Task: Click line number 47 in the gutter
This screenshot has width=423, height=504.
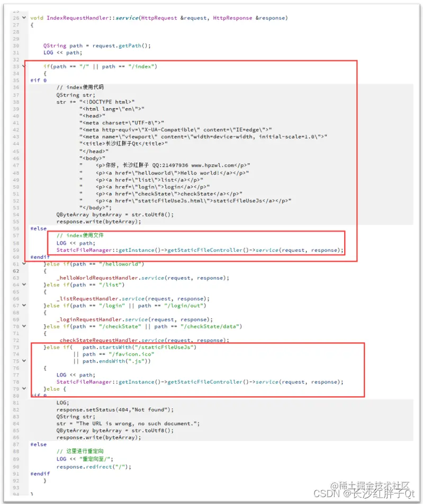Action: coord(16,165)
